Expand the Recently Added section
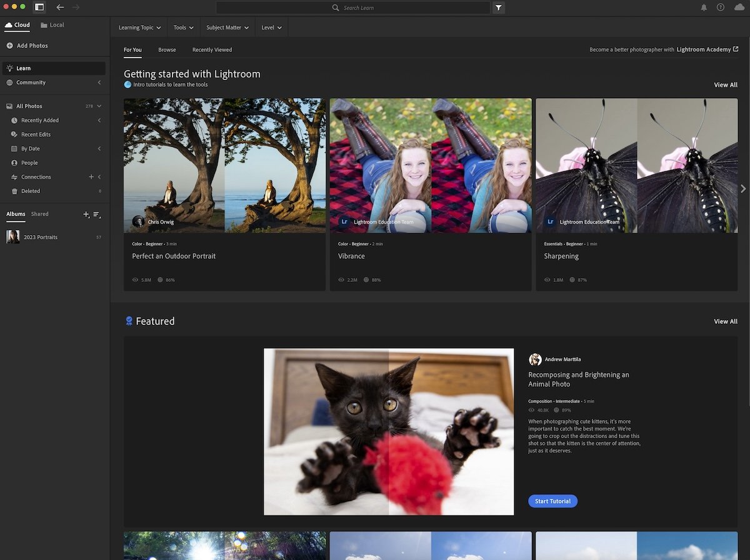Image resolution: width=750 pixels, height=560 pixels. (99, 120)
